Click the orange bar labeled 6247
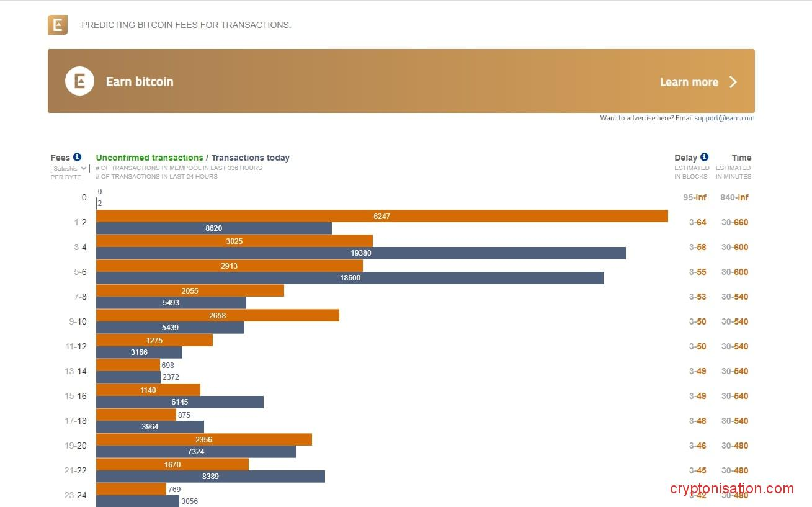812x507 pixels. pyautogui.click(x=381, y=216)
